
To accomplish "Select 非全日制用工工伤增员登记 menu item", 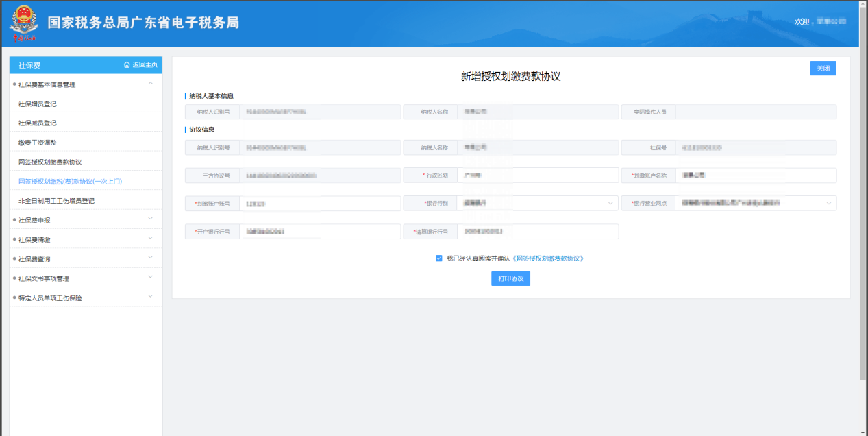I will click(56, 201).
